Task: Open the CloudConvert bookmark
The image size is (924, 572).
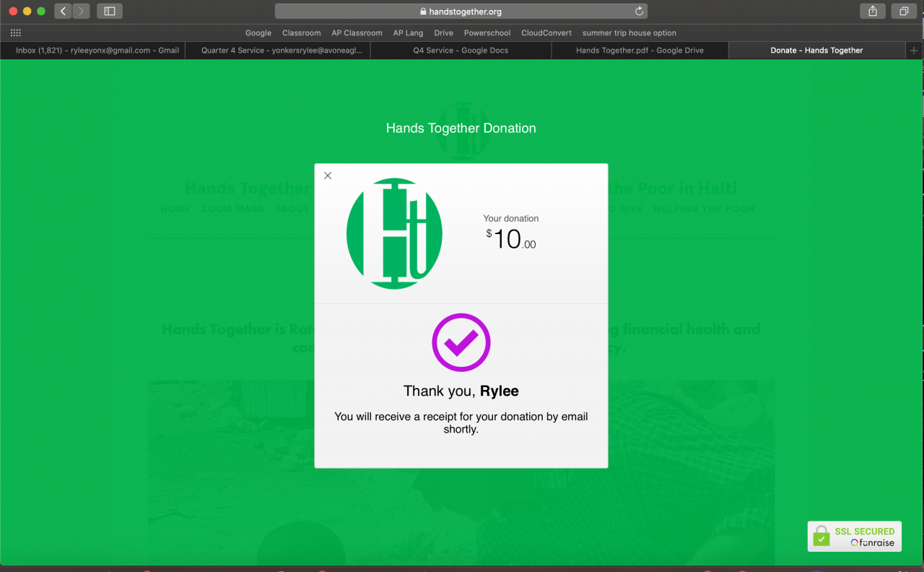Action: coord(546,33)
